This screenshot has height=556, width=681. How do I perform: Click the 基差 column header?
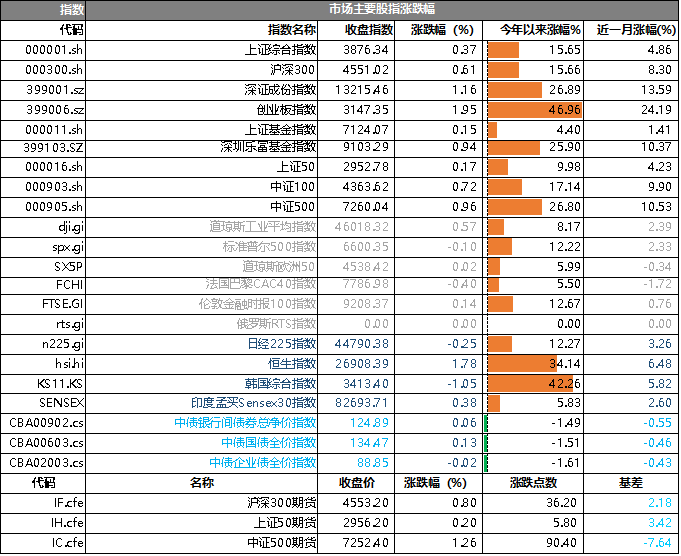[x=630, y=483]
